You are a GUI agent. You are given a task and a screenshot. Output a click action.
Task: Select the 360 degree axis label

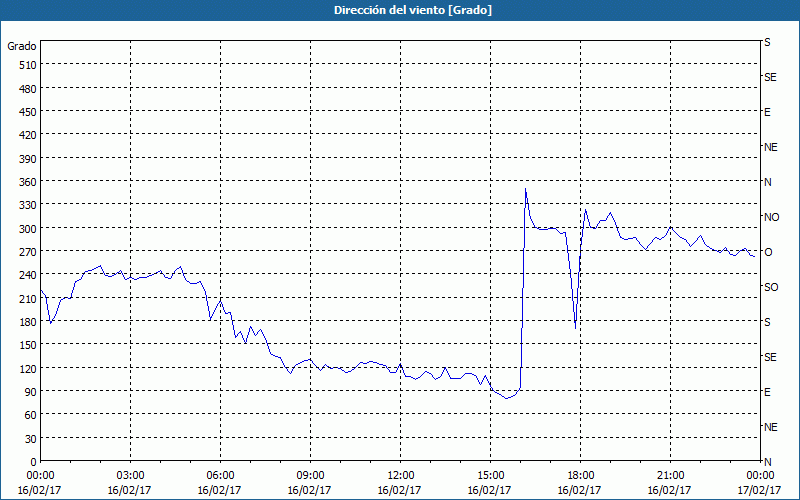coord(28,182)
